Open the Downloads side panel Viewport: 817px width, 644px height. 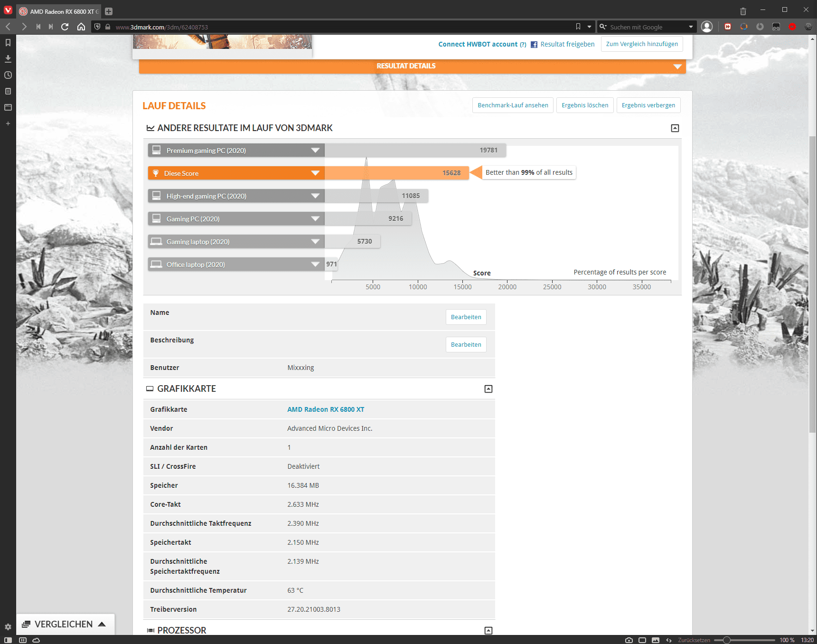point(8,59)
